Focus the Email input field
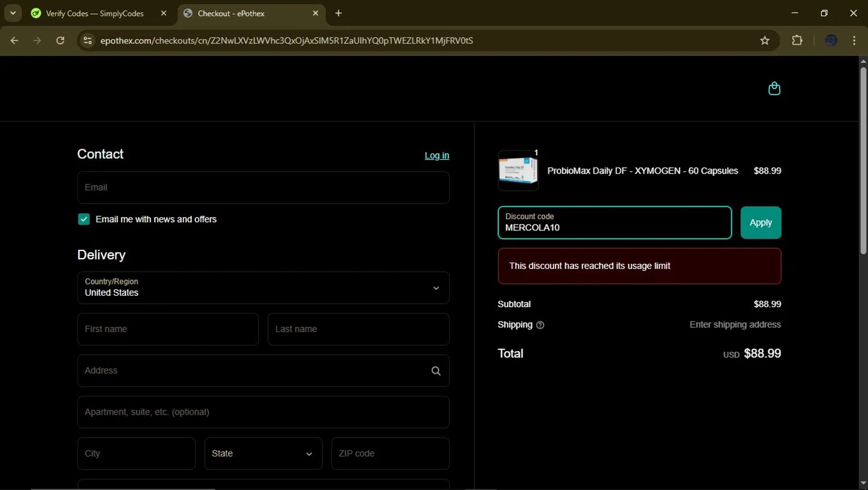This screenshot has height=490, width=868. pyautogui.click(x=263, y=187)
